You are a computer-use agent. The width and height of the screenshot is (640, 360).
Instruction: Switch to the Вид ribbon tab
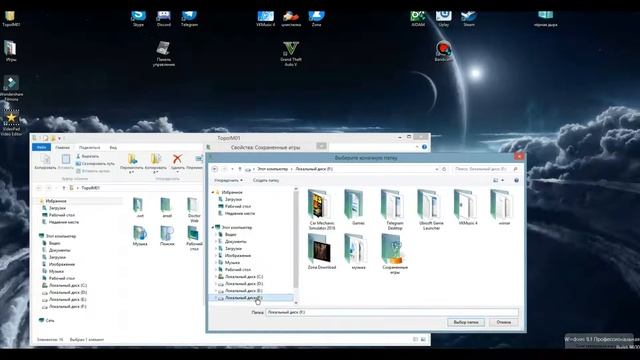pos(113,147)
